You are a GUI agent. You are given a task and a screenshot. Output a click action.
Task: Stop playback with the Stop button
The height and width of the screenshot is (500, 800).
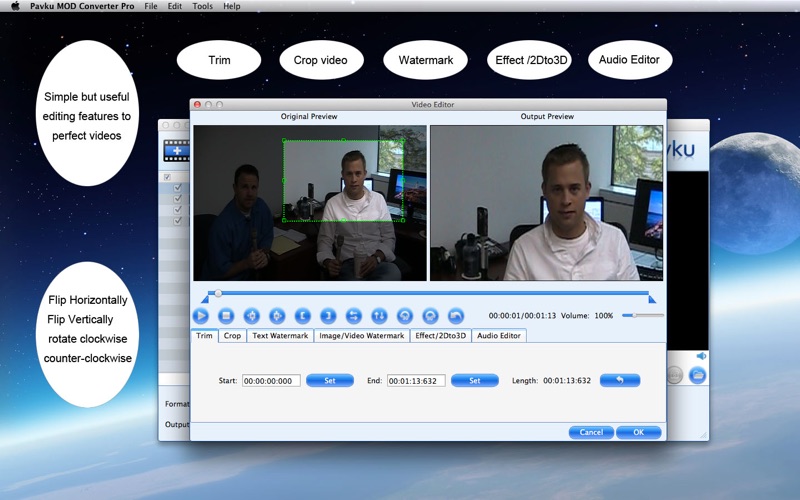226,316
